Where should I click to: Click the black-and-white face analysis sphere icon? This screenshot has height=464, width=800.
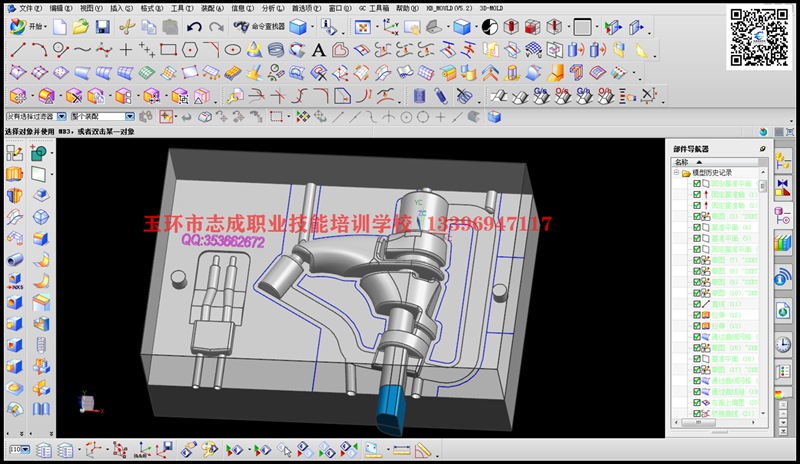coord(489,27)
